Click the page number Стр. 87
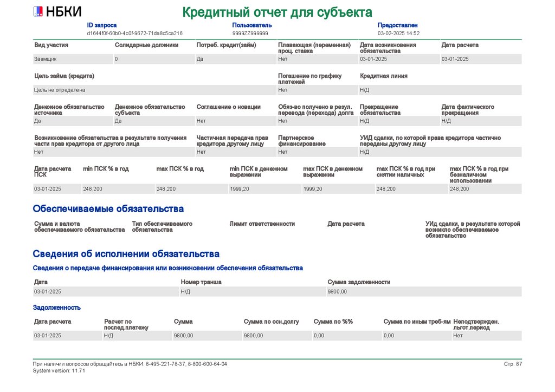Screen dimensions: 555x392 coord(513,364)
